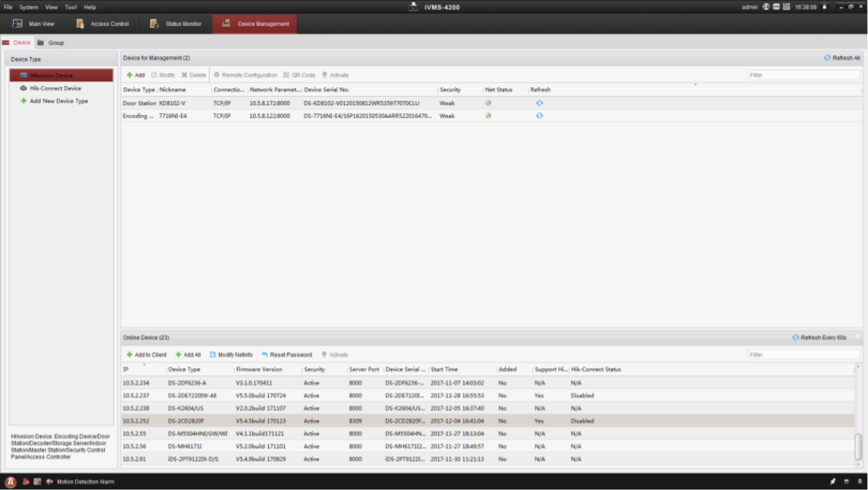Click the CPU usage icon in title bar
Viewport: 868px width, 490px height.
pyautogui.click(x=776, y=7)
